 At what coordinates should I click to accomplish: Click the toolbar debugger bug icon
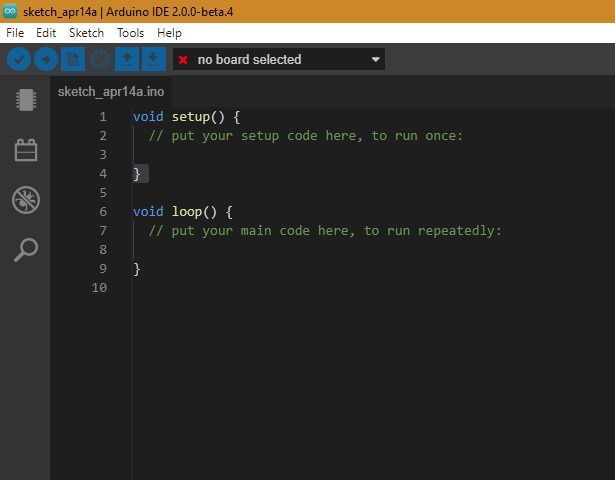tap(100, 59)
